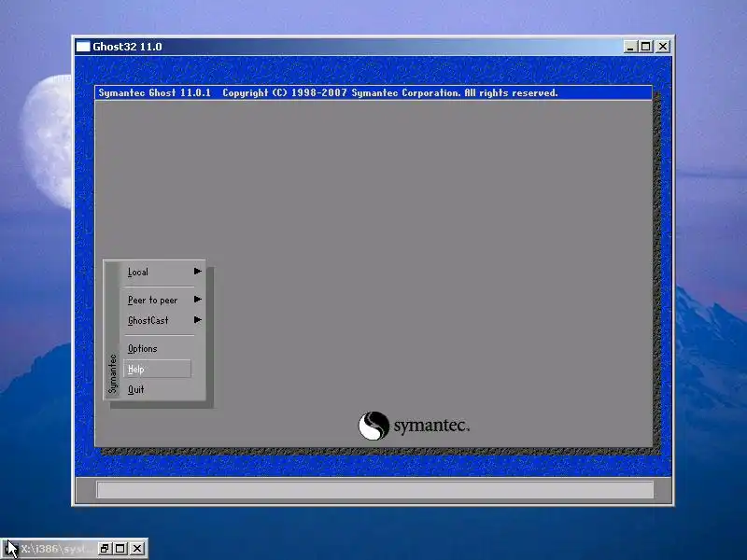Click the vertical Symantec label in the menu
This screenshot has width=747, height=560.
tap(112, 374)
